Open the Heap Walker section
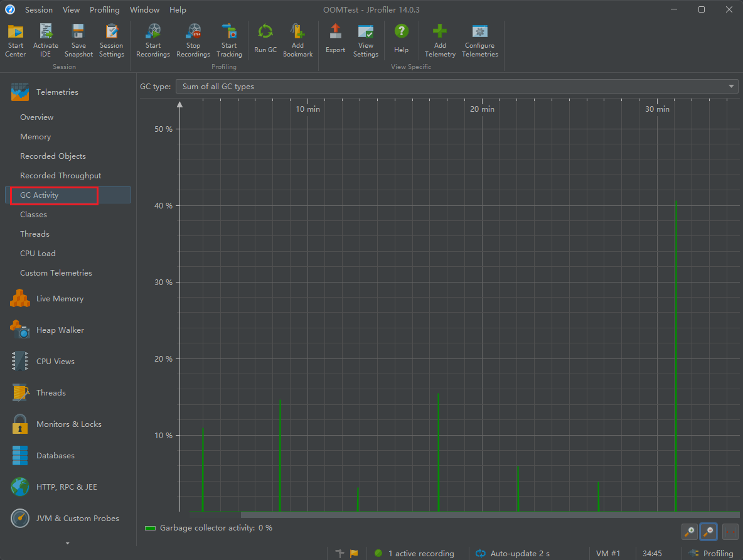 coord(68,330)
